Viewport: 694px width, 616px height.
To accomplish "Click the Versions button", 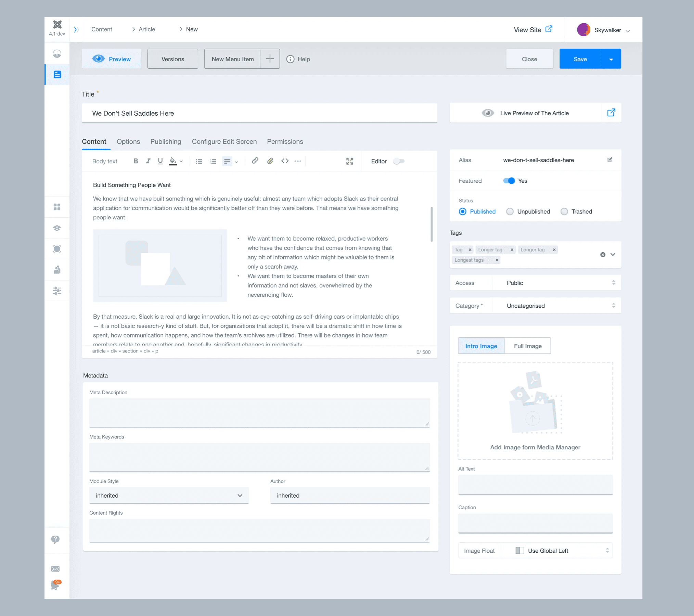I will point(172,59).
